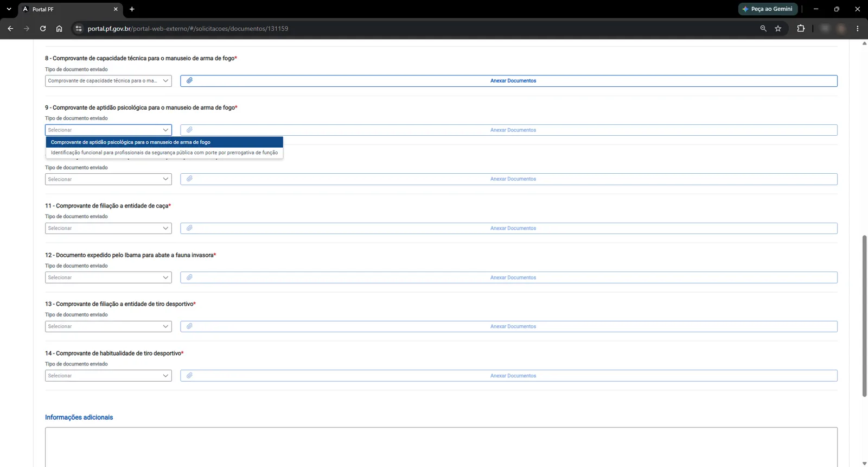The image size is (868, 467).
Task: Collapse the item 9 document type dropdown
Action: point(108,130)
